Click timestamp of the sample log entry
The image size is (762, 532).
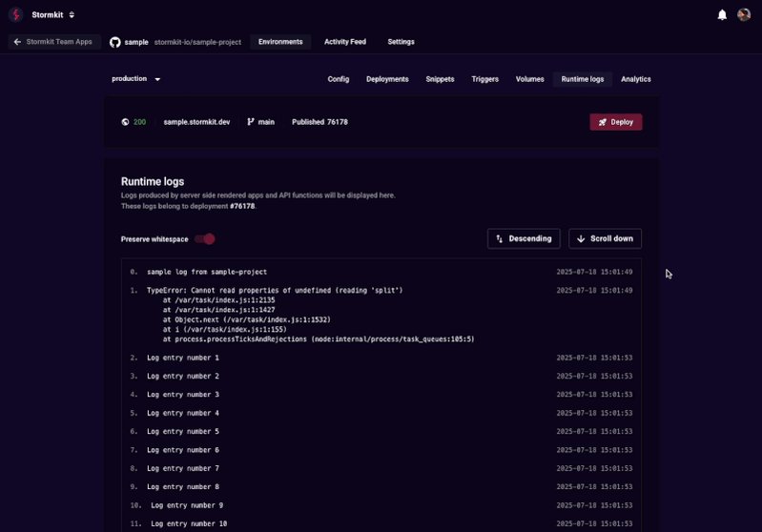coord(594,272)
